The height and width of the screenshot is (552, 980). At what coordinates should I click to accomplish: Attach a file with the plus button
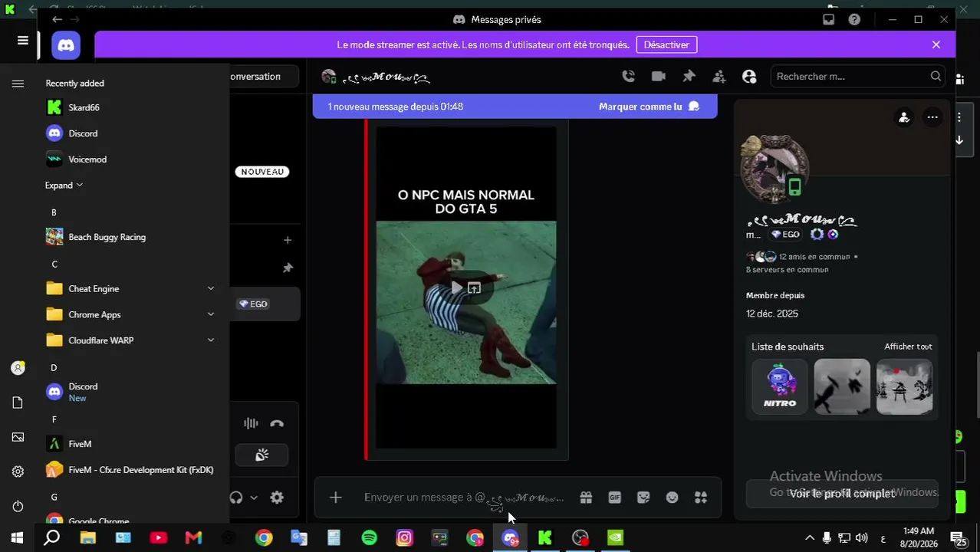pos(335,498)
